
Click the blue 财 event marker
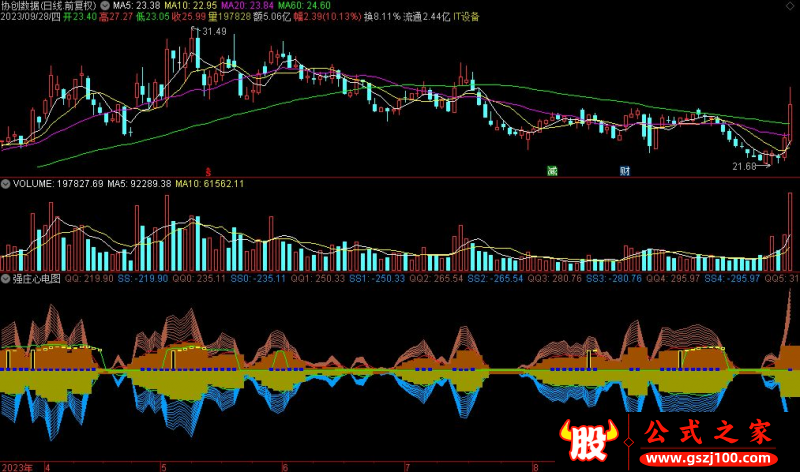625,171
